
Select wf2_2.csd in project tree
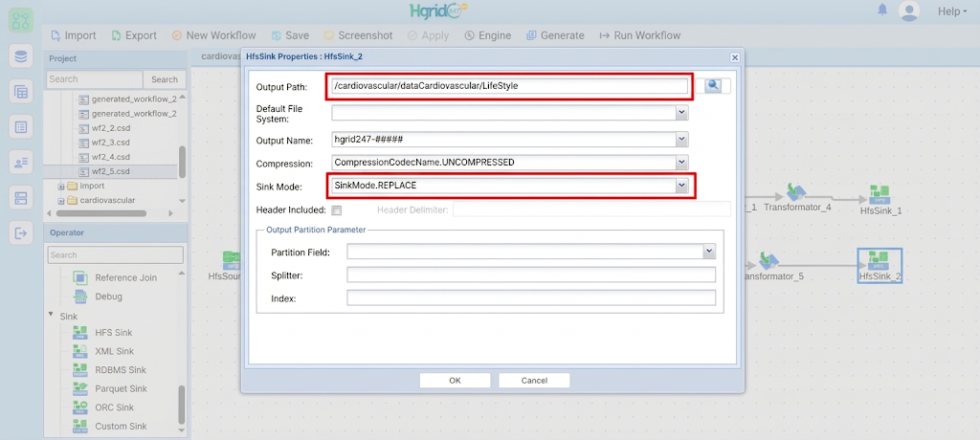(111, 128)
